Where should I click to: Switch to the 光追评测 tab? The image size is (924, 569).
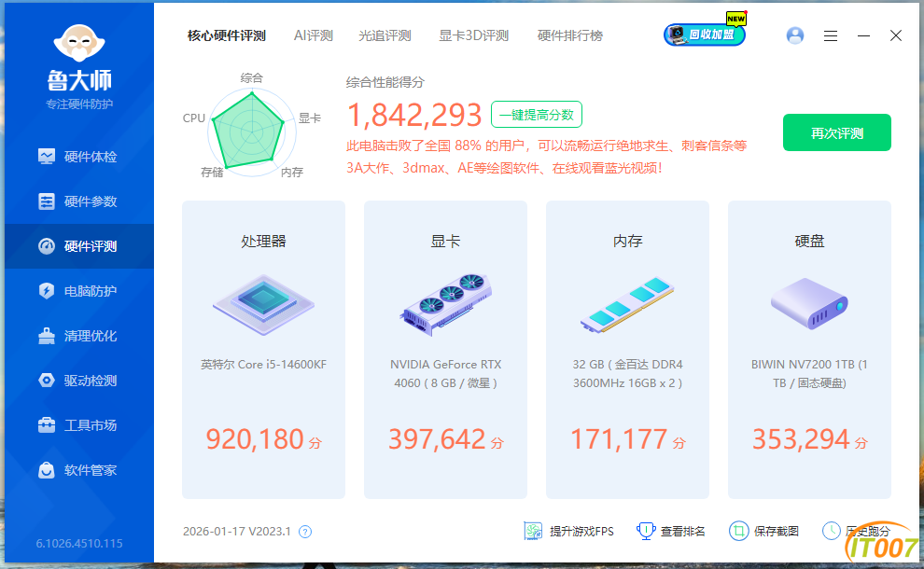coord(385,35)
